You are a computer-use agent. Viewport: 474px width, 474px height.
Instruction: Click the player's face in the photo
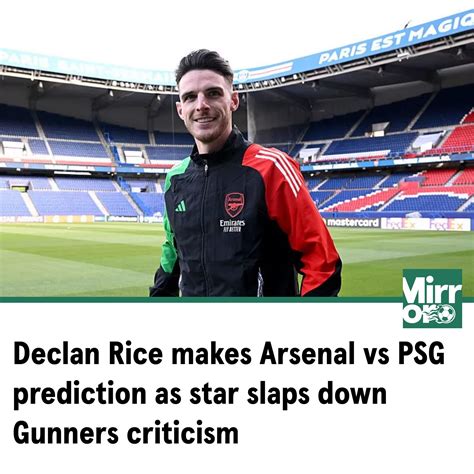(207, 107)
